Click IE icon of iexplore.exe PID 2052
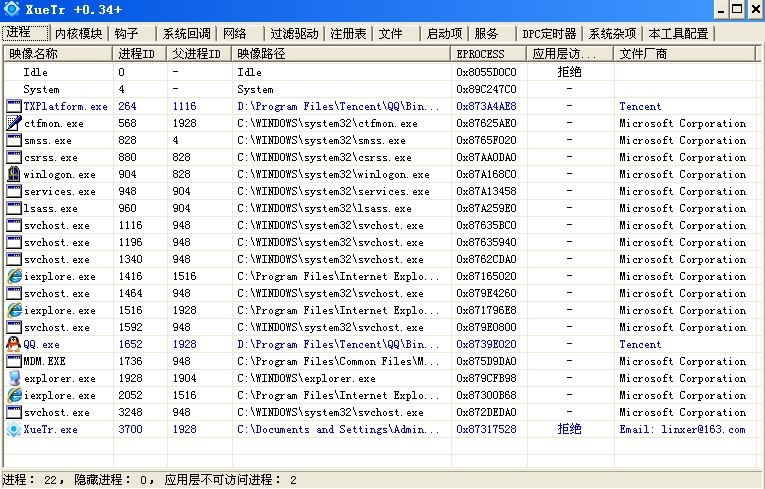 14,395
